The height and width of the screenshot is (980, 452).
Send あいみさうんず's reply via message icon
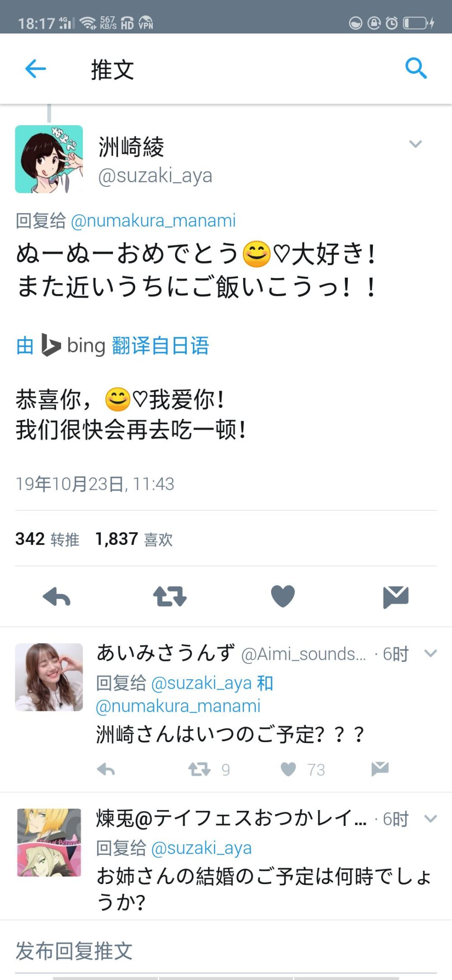point(380,769)
